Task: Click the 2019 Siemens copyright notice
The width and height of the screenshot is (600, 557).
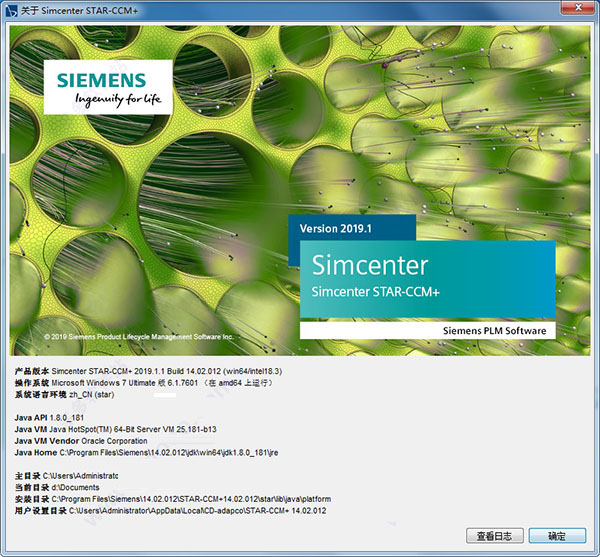Action: (139, 337)
